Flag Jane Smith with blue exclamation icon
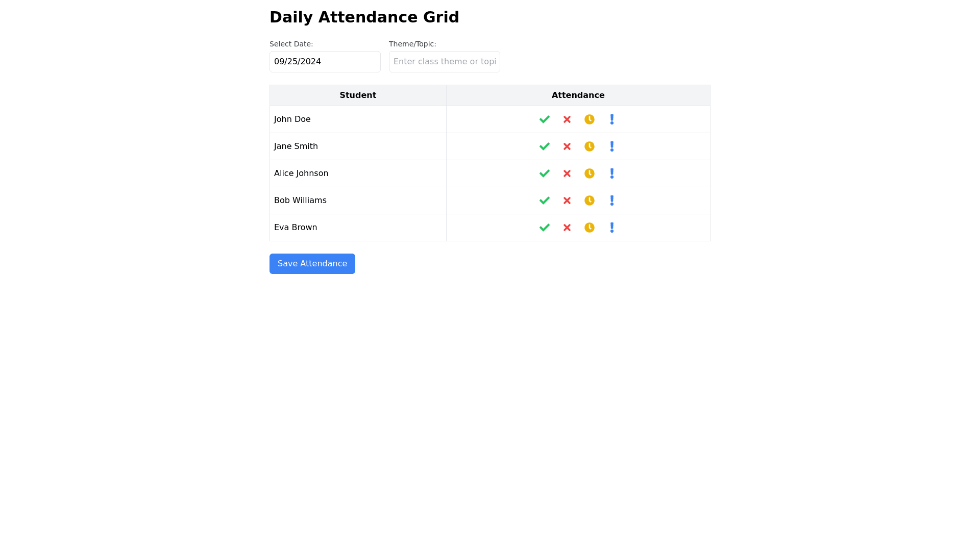 click(612, 146)
